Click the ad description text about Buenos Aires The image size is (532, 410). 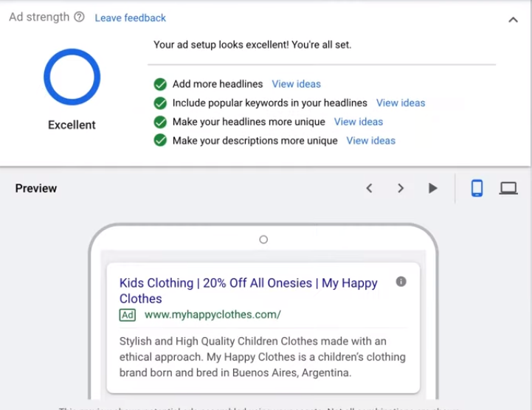point(262,357)
